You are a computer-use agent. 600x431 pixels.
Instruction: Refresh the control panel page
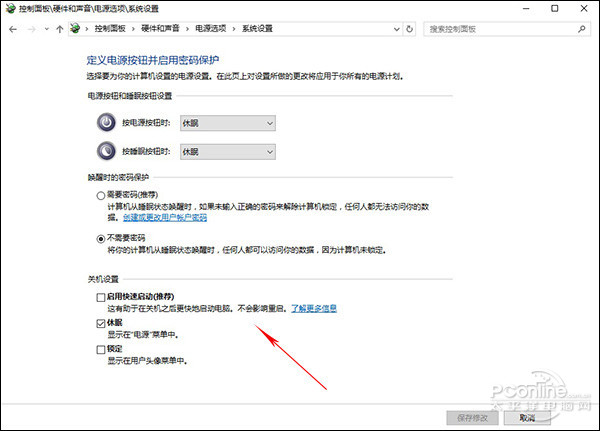409,29
